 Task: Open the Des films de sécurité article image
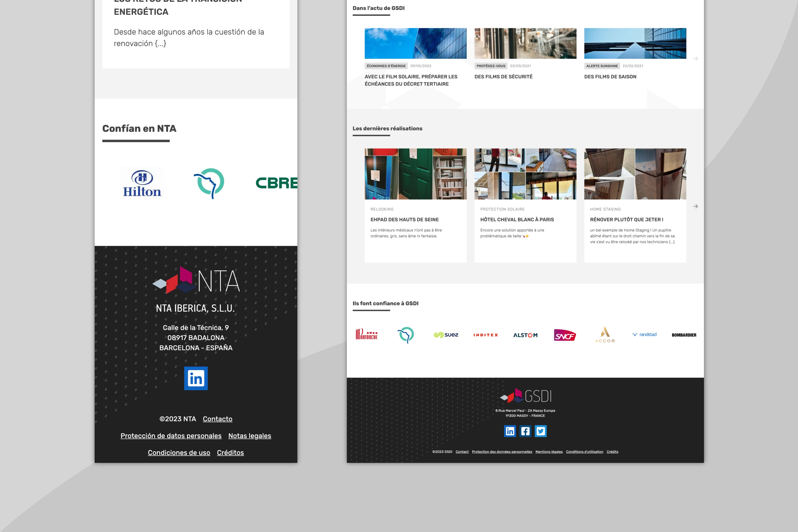coord(525,43)
